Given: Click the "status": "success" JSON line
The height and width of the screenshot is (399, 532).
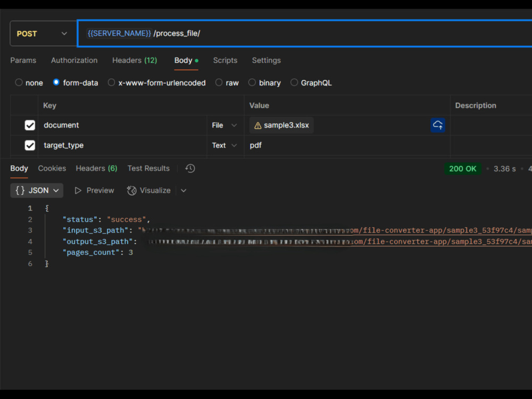Looking at the screenshot, I should point(106,220).
